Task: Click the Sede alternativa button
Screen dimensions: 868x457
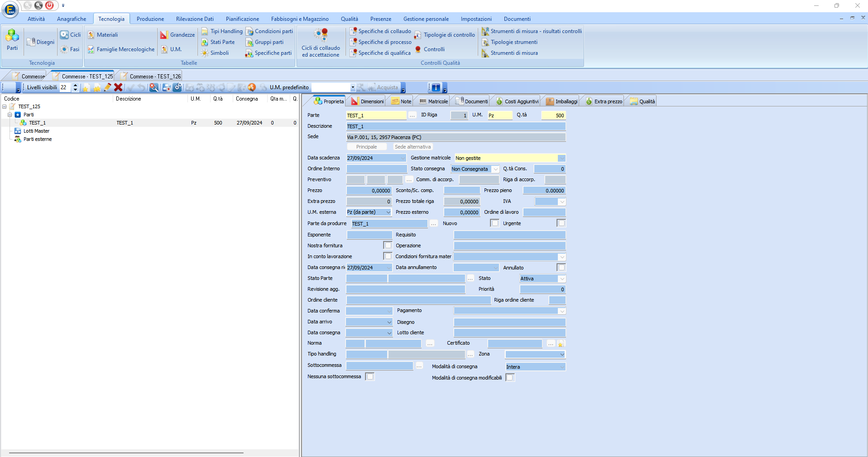Action: coord(412,147)
